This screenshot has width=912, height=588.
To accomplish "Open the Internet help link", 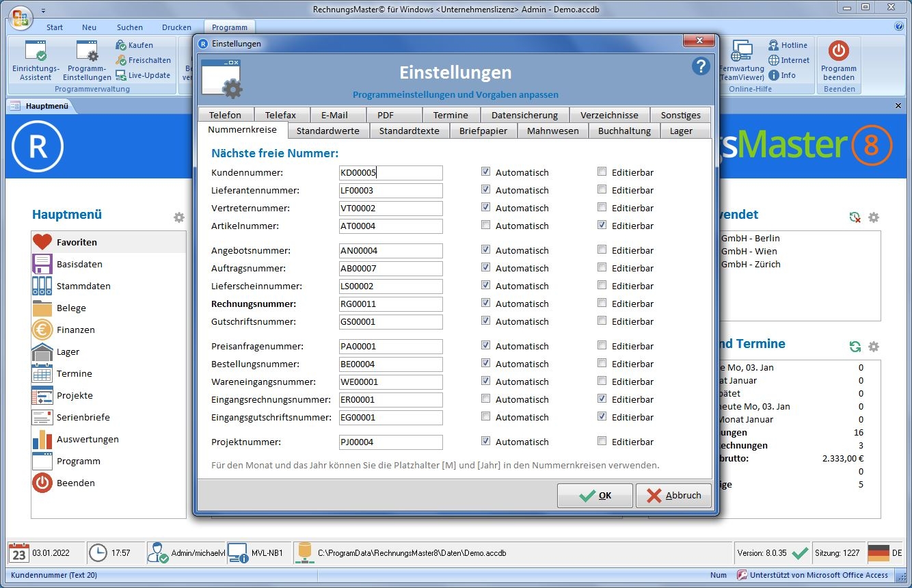I will click(789, 60).
